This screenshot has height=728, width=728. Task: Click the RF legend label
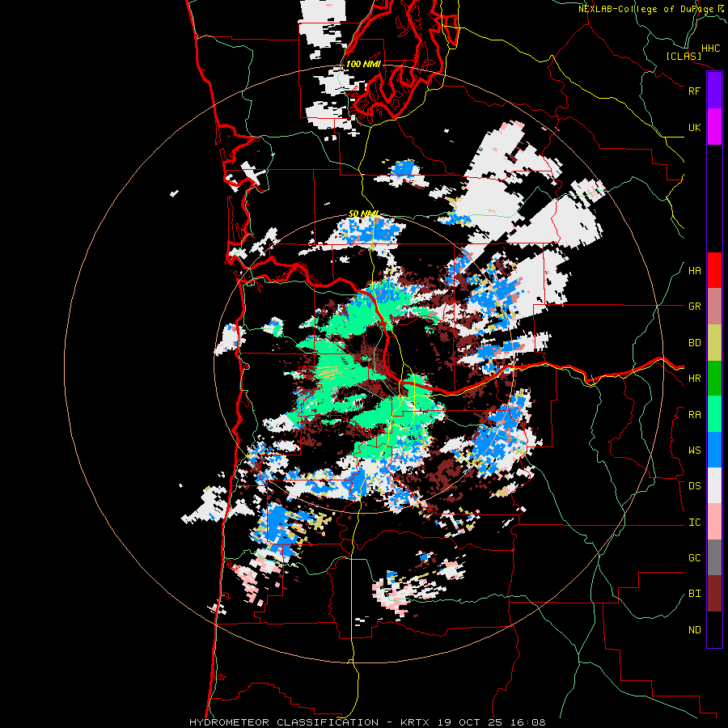[x=694, y=91]
